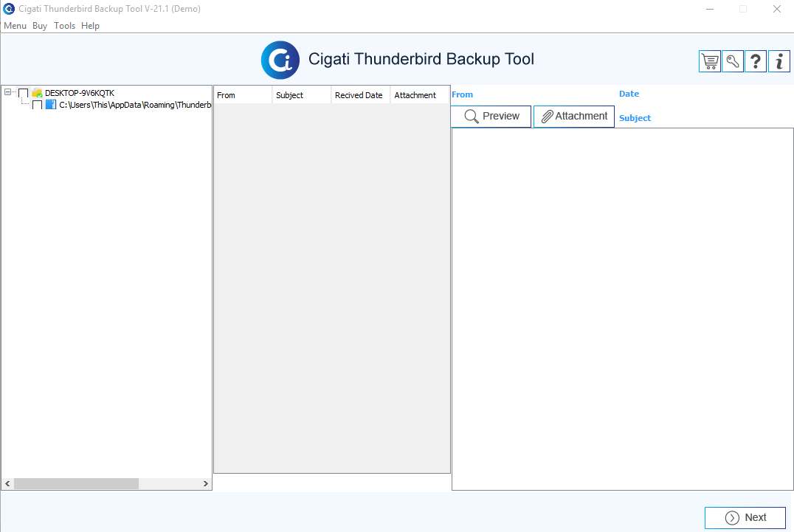This screenshot has width=794, height=532.
Task: Select the C:\Users\This\AppData\Roaming tree item
Action: pos(135,105)
